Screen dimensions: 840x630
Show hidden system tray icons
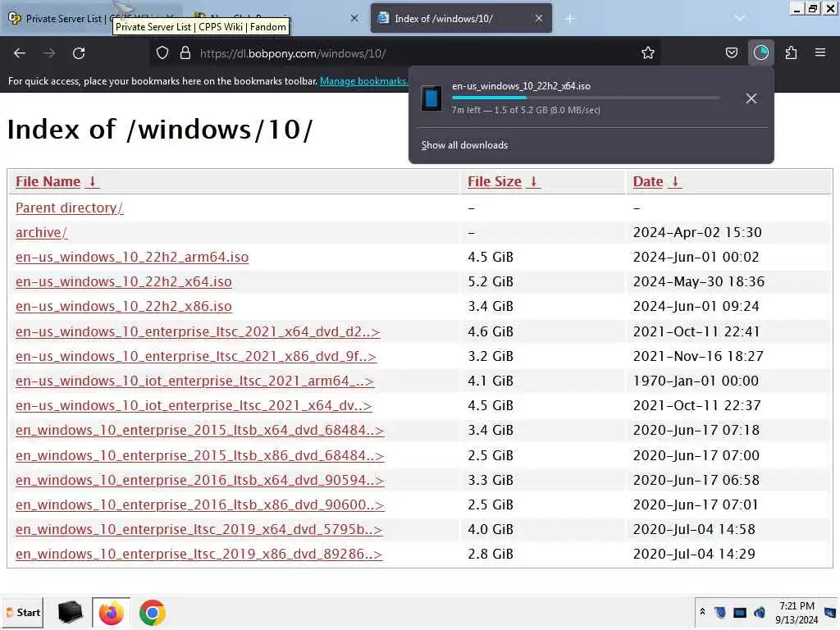[x=702, y=612]
